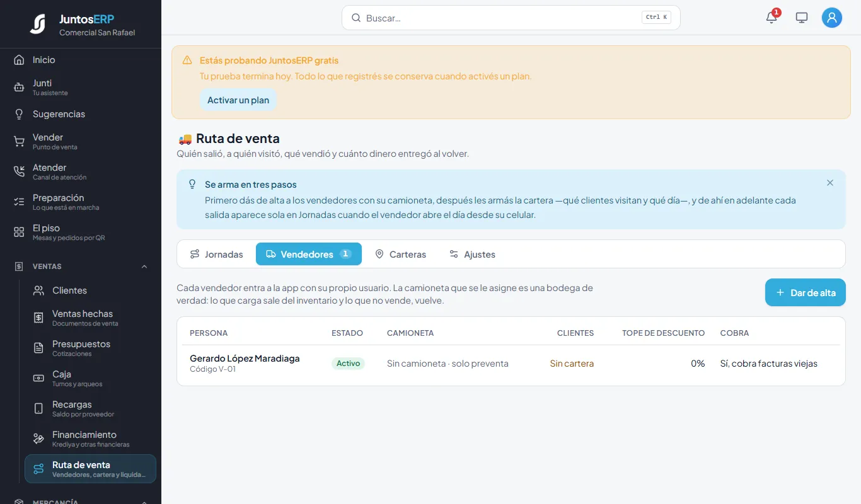Click the JuntosERP logo
The height and width of the screenshot is (504, 861).
pos(38,24)
